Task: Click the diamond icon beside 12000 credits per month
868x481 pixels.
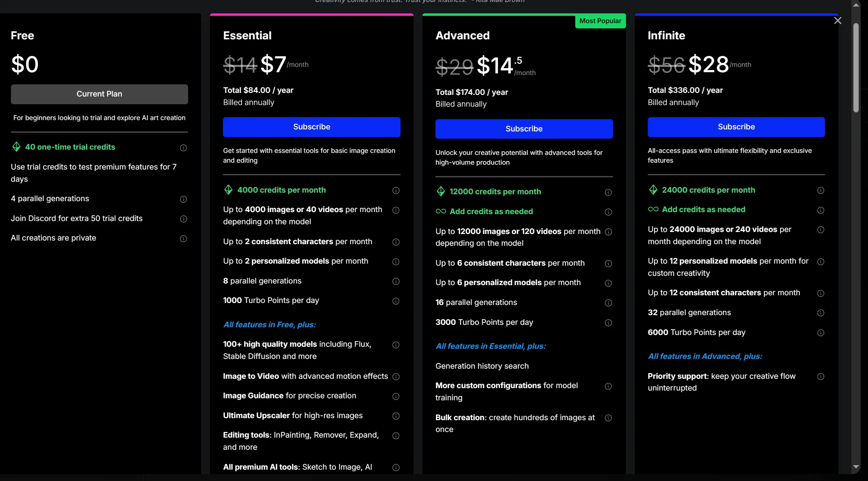Action: point(441,191)
